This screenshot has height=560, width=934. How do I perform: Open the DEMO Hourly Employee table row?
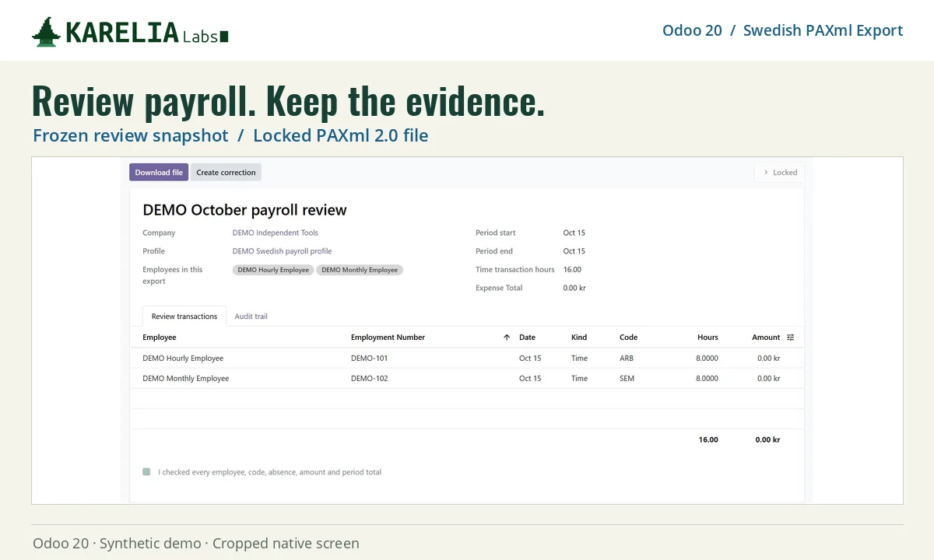tap(467, 359)
